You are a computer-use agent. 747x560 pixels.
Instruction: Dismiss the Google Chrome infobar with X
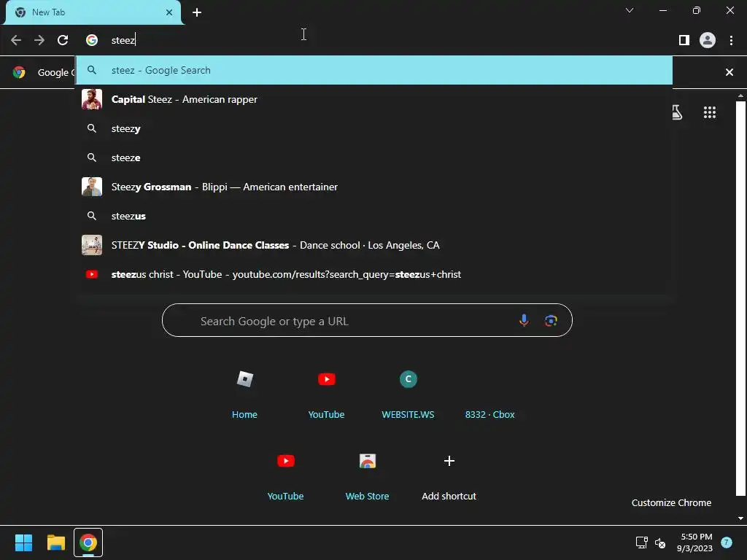729,72
